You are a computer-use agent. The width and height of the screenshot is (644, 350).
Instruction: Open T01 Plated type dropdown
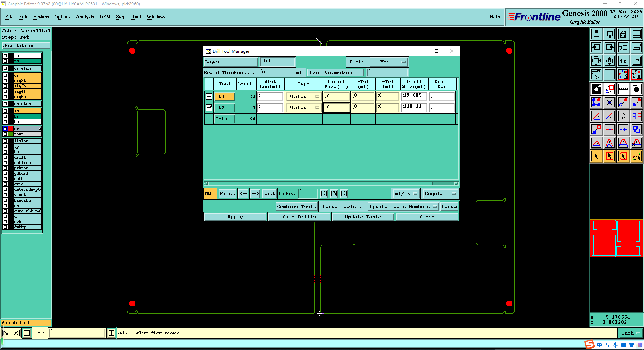[x=304, y=96]
